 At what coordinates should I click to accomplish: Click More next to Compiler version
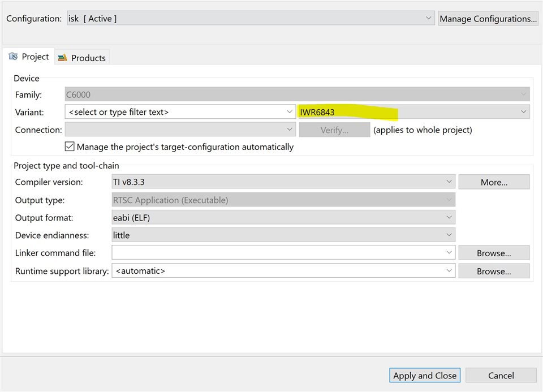[494, 182]
